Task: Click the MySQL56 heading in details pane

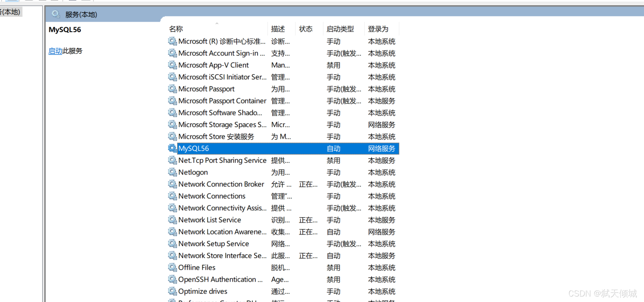Action: coord(65,30)
